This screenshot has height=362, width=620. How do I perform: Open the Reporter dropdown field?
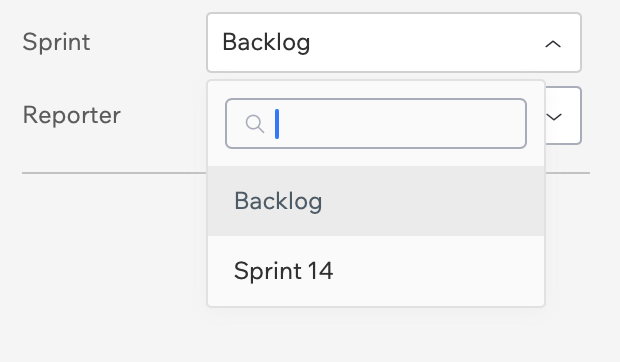(x=563, y=115)
